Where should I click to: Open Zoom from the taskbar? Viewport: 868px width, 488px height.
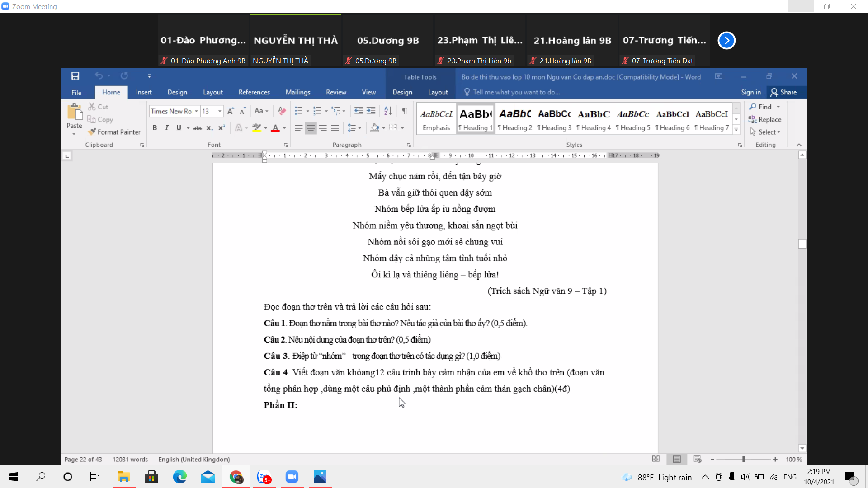point(292,477)
